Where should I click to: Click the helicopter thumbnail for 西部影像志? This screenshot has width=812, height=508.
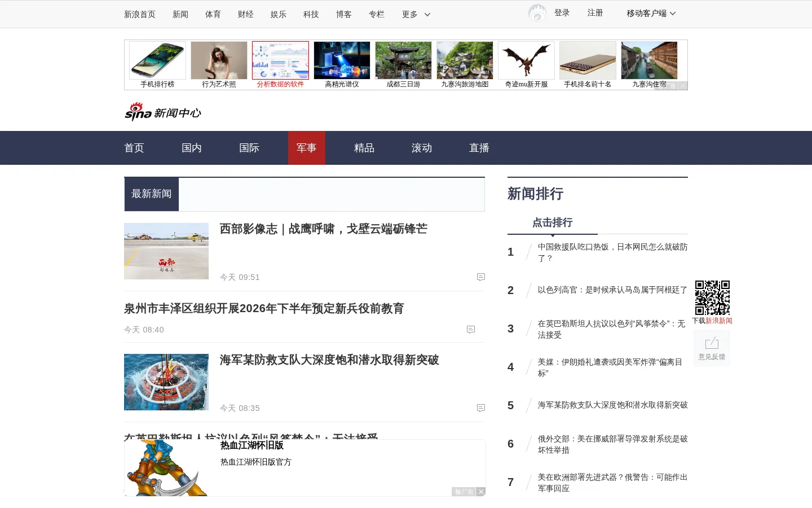tap(166, 251)
